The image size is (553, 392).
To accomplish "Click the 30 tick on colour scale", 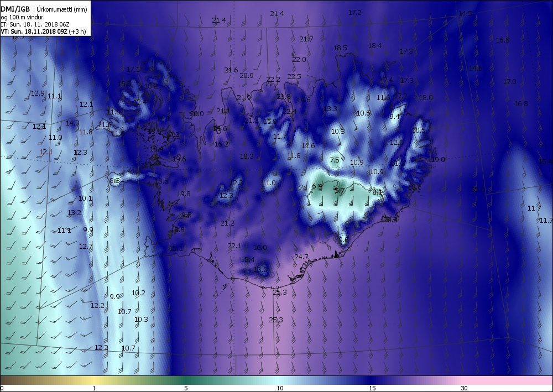I will 464,388.
